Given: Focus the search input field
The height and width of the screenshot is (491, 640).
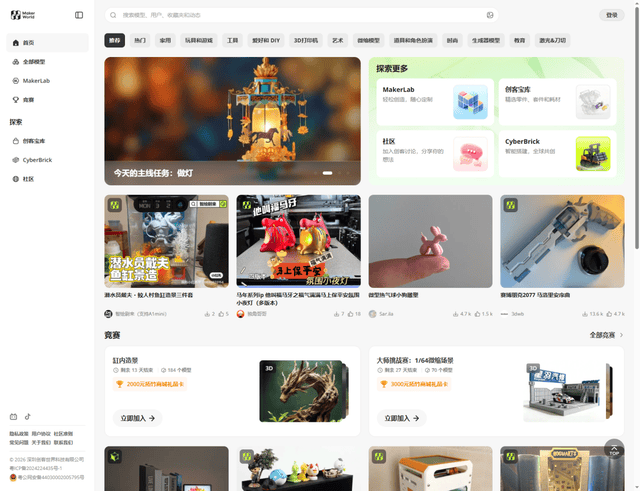Looking at the screenshot, I should (300, 15).
